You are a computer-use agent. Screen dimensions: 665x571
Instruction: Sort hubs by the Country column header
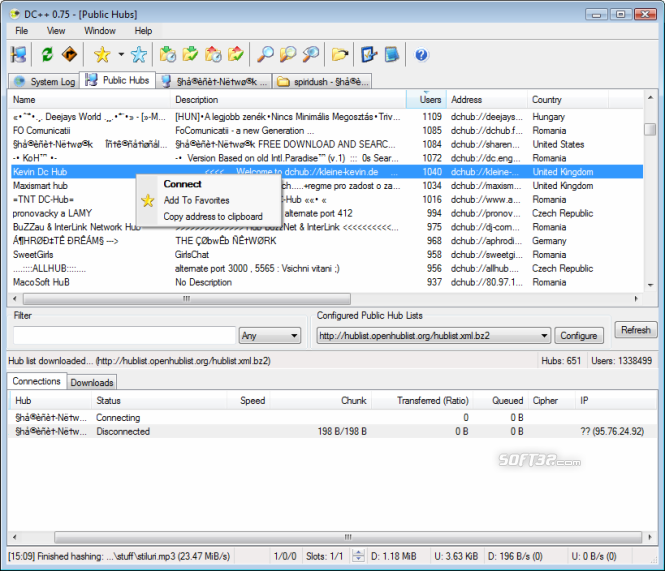click(568, 100)
